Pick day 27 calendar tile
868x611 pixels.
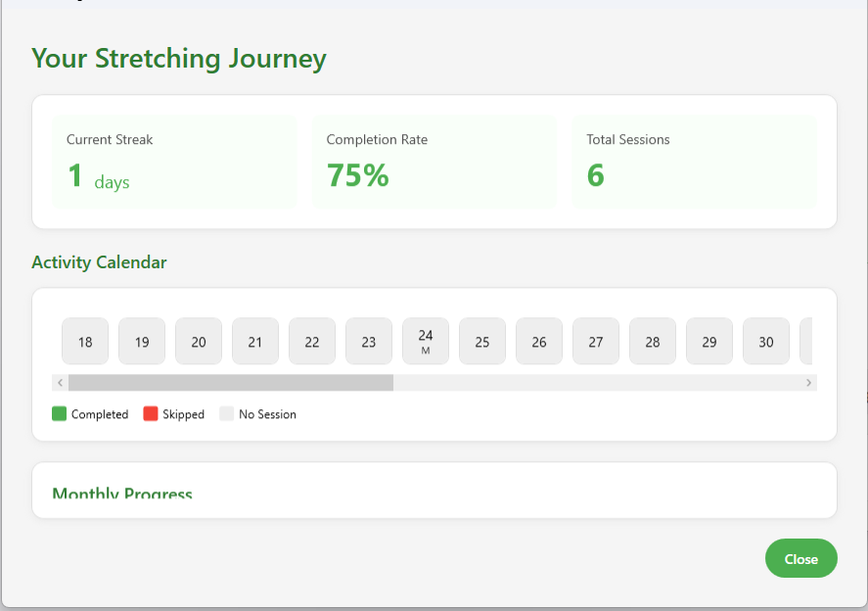tap(596, 342)
